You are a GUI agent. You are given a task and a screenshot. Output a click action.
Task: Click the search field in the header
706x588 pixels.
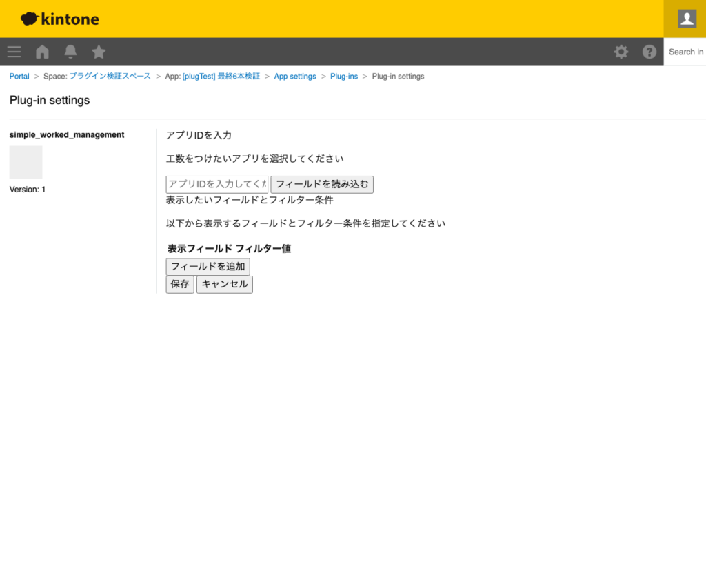[x=686, y=52]
